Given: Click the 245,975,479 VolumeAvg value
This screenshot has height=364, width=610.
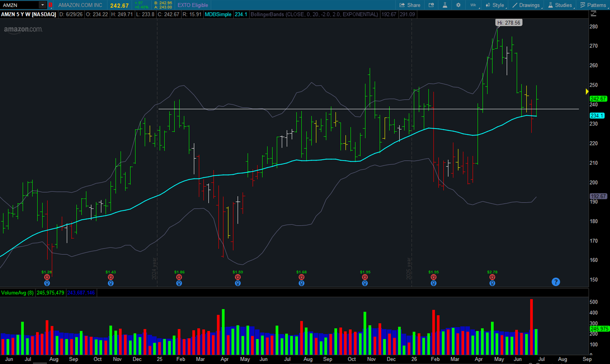Looking at the screenshot, I should point(49,293).
